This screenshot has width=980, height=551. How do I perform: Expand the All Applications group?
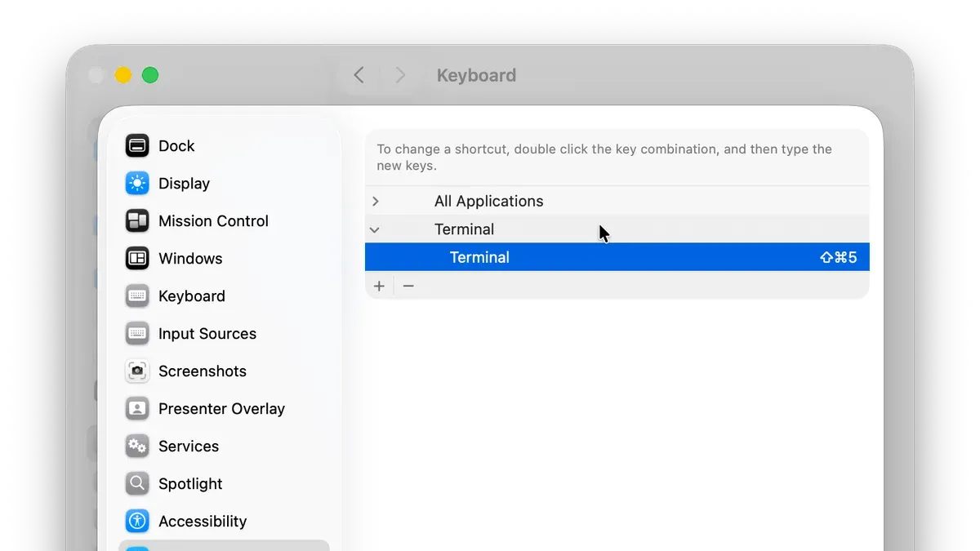(376, 202)
